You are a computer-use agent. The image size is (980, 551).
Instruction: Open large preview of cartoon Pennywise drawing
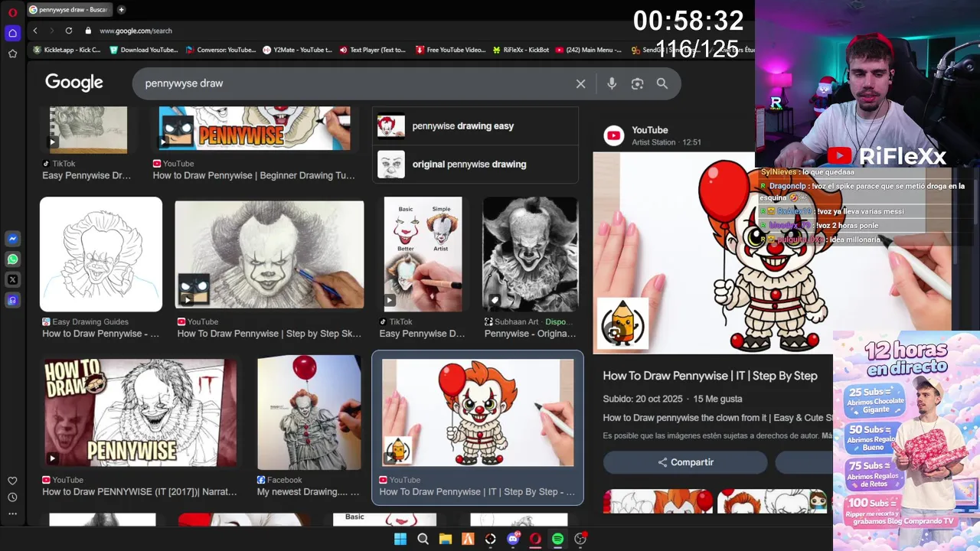pos(712,253)
